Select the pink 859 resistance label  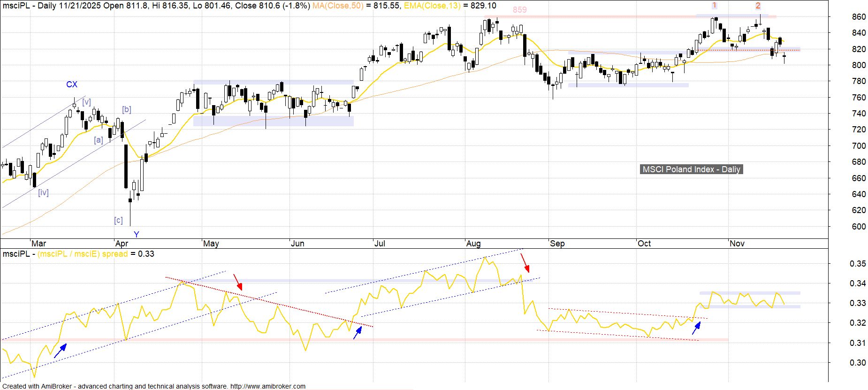519,10
